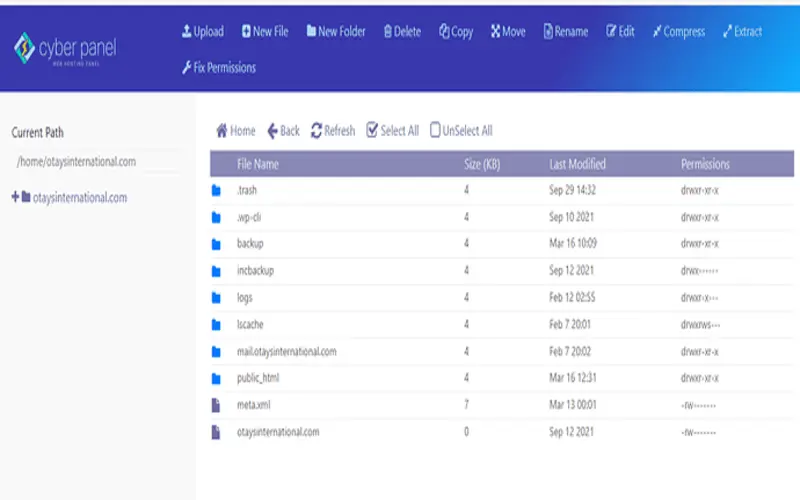Click 'Feb 12 02:55' date of logs
Screen dimensions: 800x500
572,297
